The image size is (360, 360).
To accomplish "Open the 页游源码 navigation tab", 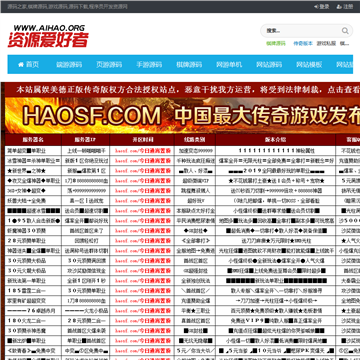I will [109, 64].
